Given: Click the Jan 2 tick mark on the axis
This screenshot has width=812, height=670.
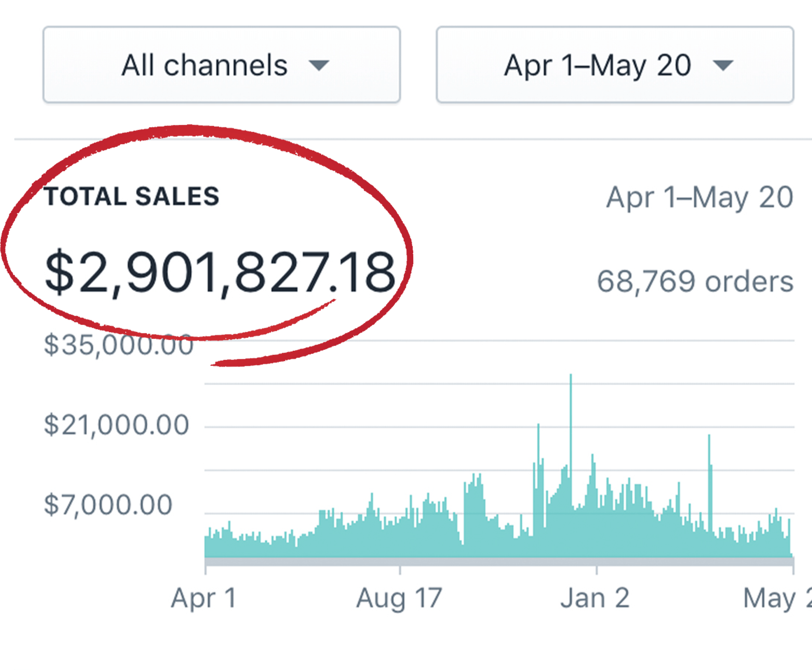Looking at the screenshot, I should (596, 570).
